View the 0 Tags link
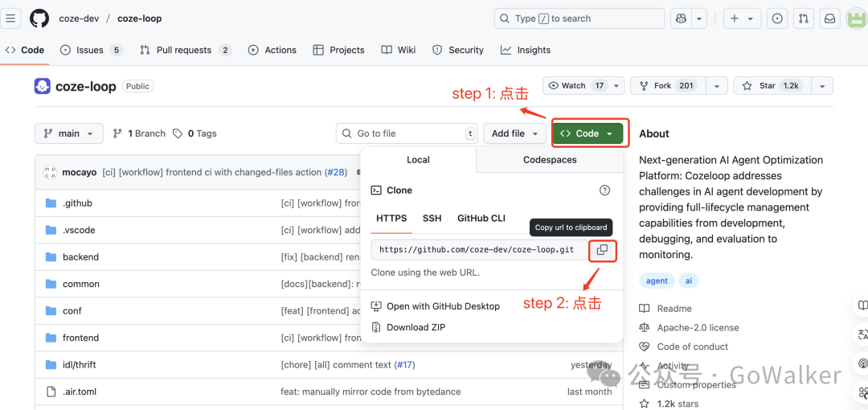Image resolution: width=868 pixels, height=410 pixels. click(x=194, y=133)
